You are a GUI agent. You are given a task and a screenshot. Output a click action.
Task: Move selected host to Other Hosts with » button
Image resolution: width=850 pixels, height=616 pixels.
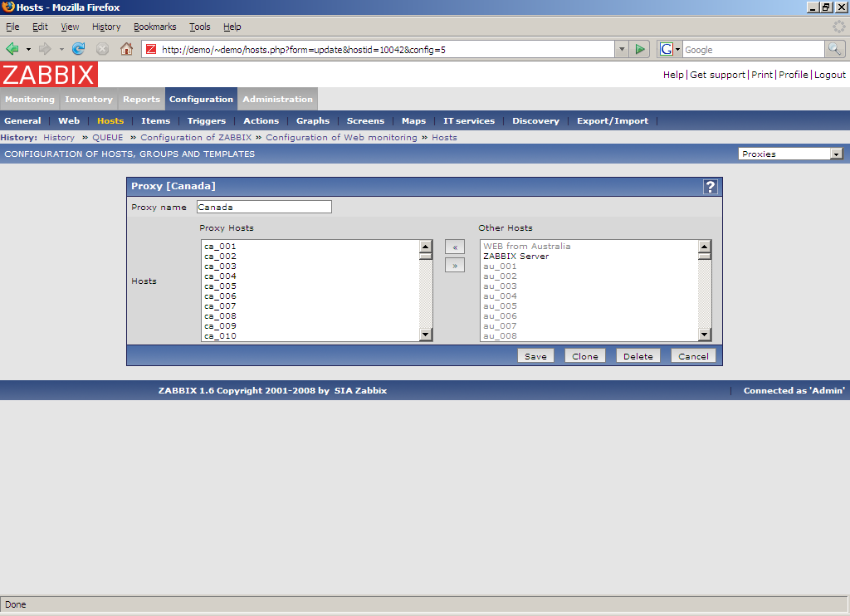(455, 265)
